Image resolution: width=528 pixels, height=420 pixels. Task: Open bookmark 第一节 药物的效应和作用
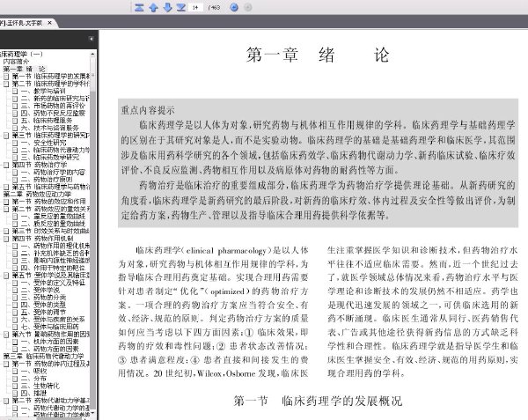click(49, 202)
